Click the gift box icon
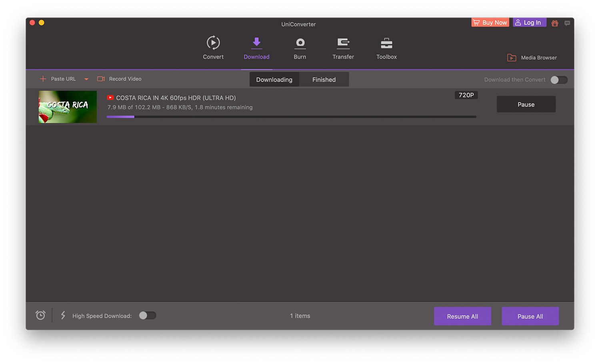The image size is (600, 364). point(555,23)
